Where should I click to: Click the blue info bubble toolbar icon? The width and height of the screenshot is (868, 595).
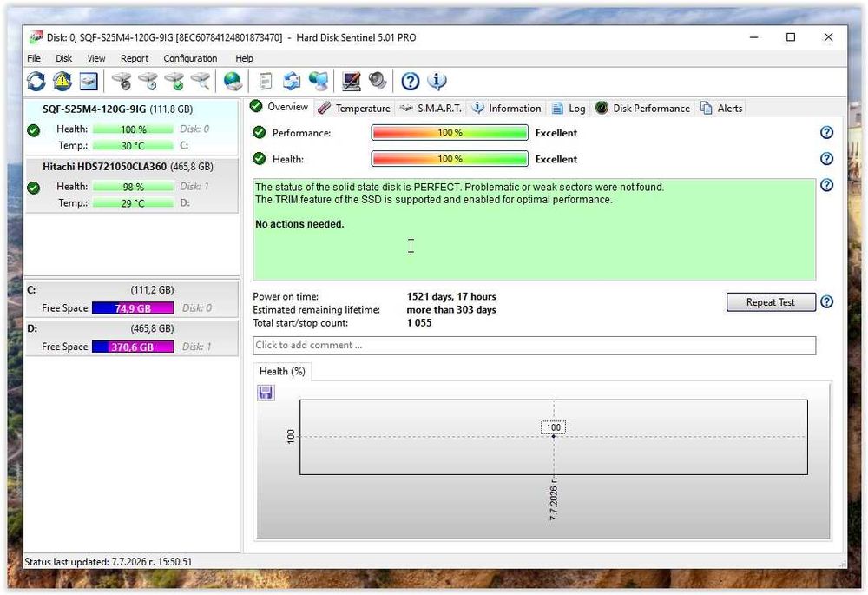[437, 82]
